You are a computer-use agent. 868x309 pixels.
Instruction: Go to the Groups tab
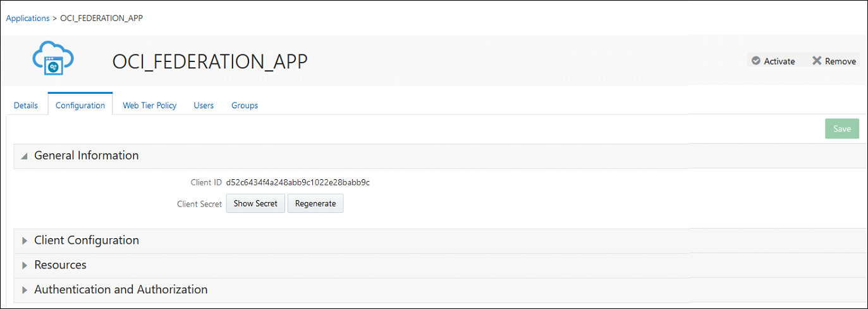coord(245,105)
